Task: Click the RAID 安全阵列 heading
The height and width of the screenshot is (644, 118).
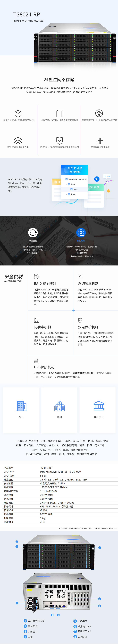Action: click(x=45, y=283)
